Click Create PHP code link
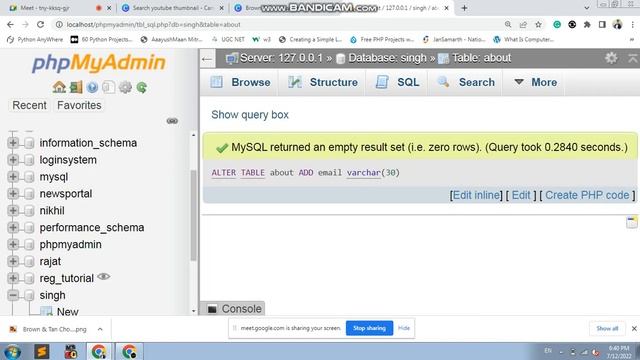 coord(587,195)
